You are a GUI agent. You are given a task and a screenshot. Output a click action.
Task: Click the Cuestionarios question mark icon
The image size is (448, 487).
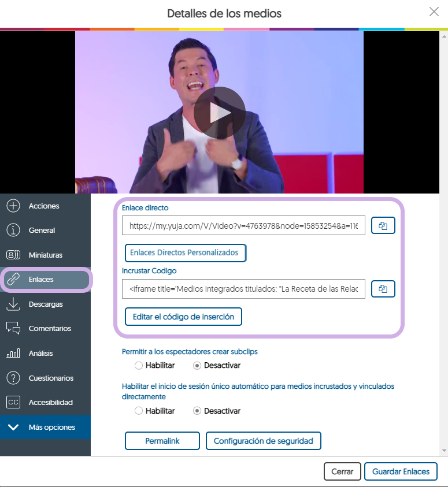pos(13,378)
